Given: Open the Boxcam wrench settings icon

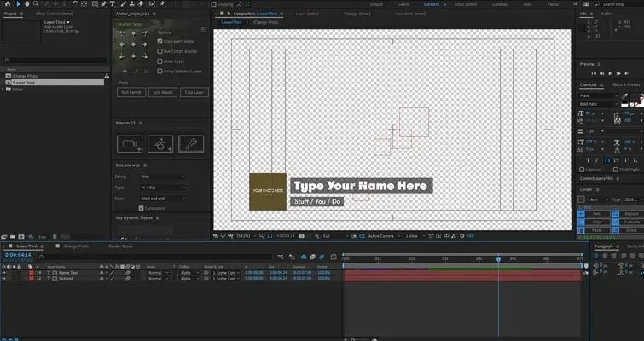Looking at the screenshot, I should point(191,144).
